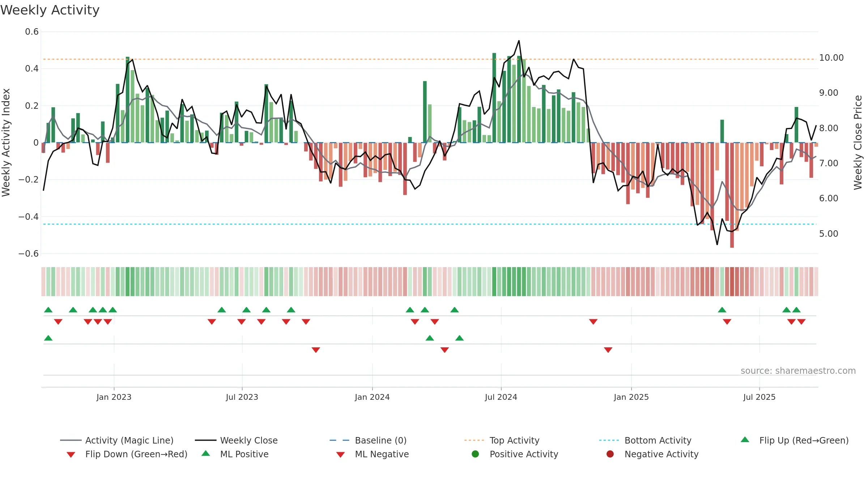Click the source: sharemaestro.com text
The width and height of the screenshot is (868, 488).
[x=798, y=371]
